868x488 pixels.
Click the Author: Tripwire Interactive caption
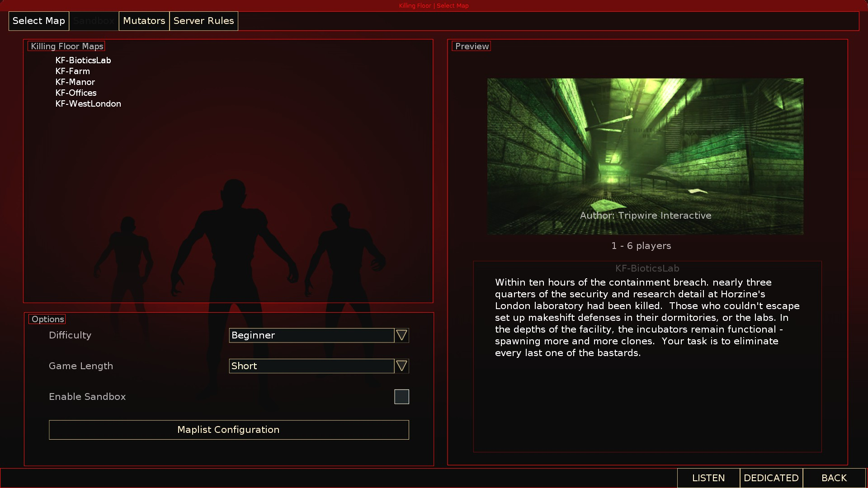pos(646,216)
